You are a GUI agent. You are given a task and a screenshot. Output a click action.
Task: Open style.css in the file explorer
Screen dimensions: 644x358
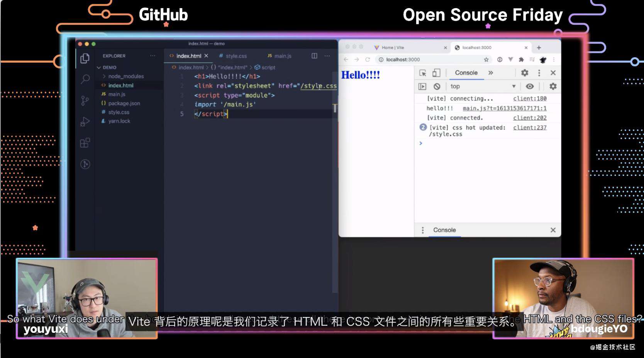coord(119,112)
